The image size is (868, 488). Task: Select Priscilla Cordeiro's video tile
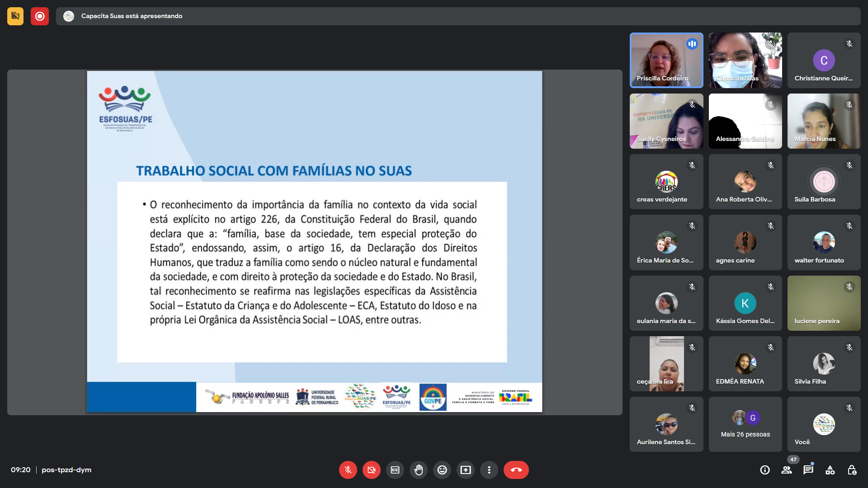pyautogui.click(x=666, y=60)
